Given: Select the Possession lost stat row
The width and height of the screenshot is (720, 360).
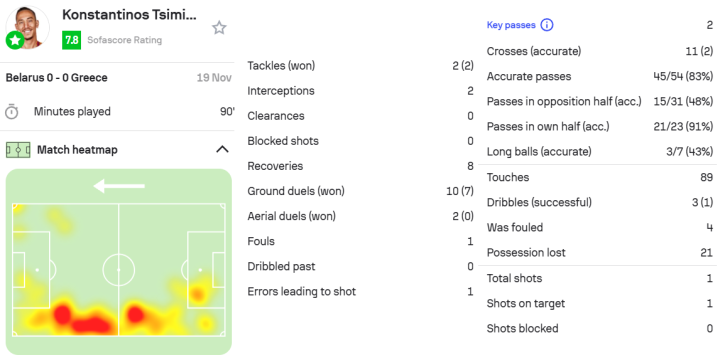Looking at the screenshot, I should 600,253.
